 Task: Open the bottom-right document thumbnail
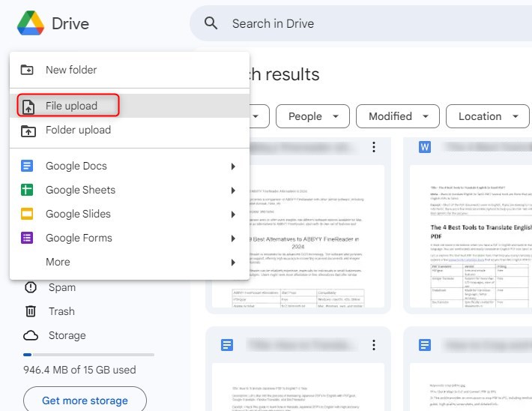[471, 387]
